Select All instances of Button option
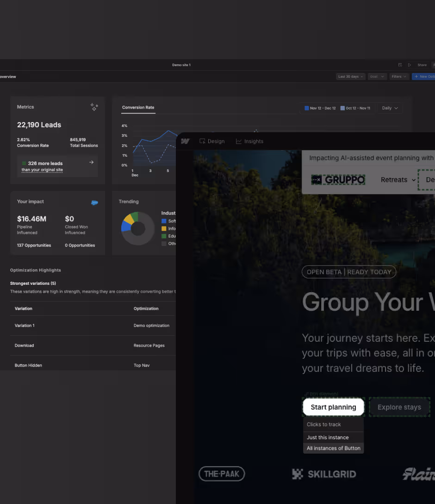This screenshot has width=435, height=504. point(333,448)
